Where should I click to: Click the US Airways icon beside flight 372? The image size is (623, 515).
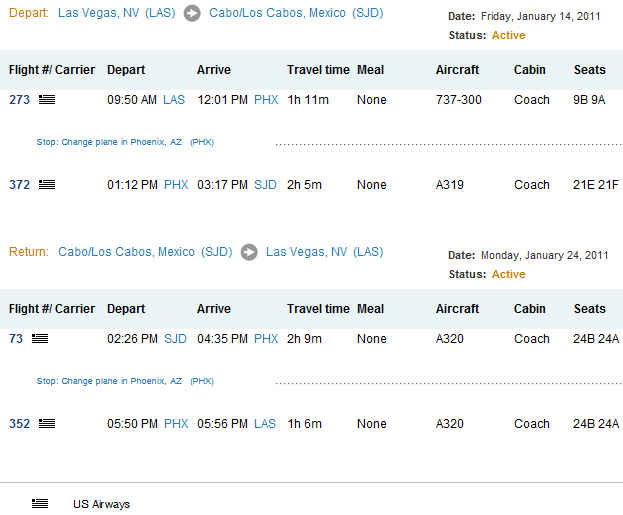[47, 184]
